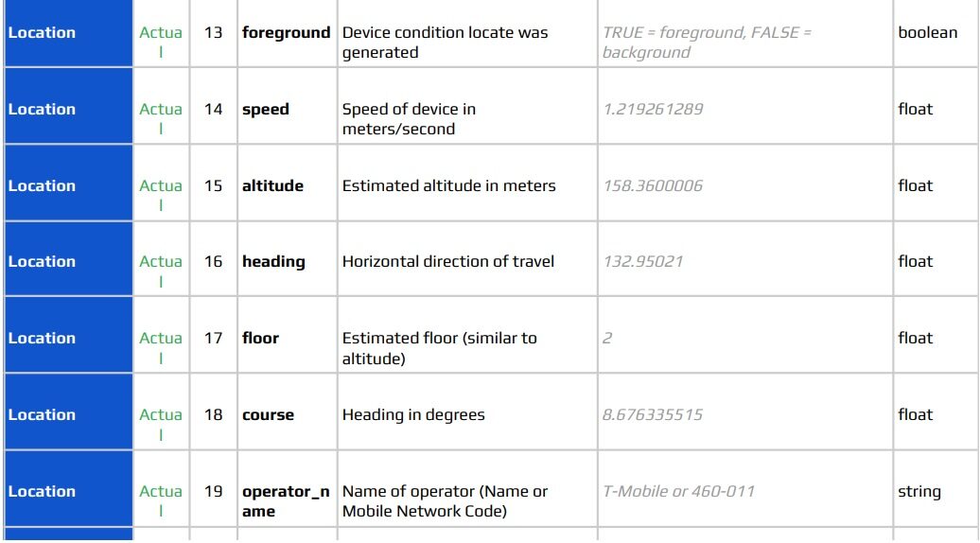Click the 'foreground' field name cell

(287, 33)
